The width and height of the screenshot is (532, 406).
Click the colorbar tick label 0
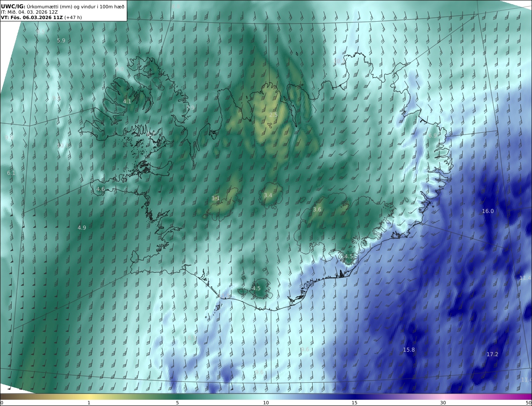(2, 403)
